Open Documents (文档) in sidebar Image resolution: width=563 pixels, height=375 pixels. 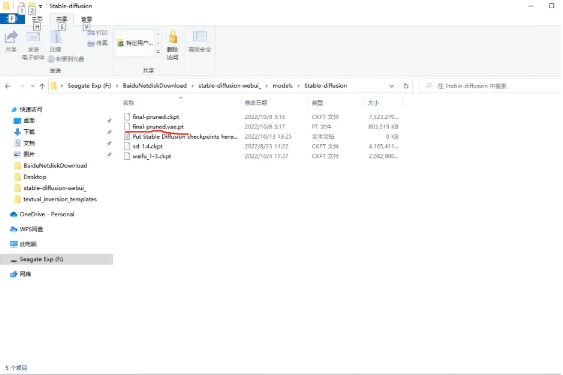pyautogui.click(x=29, y=143)
